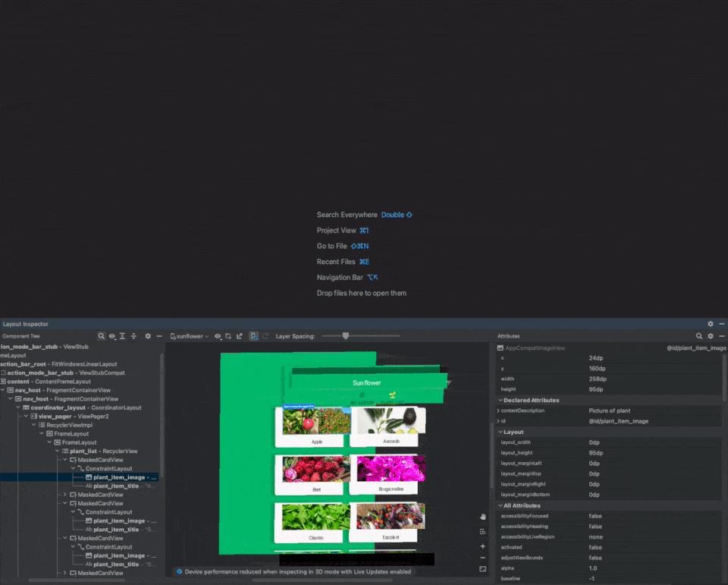Toggle 3D mode in the inspector toolbar
The height and width of the screenshot is (585, 728).
(x=253, y=336)
